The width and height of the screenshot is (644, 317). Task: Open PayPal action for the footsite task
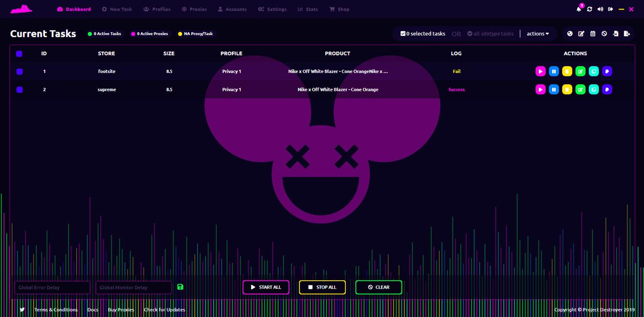click(x=607, y=71)
